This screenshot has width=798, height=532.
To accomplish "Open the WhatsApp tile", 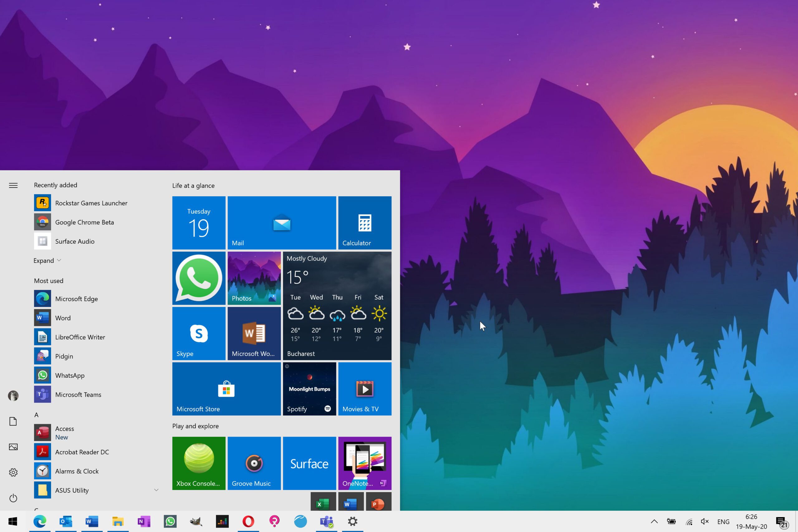I will click(x=199, y=278).
